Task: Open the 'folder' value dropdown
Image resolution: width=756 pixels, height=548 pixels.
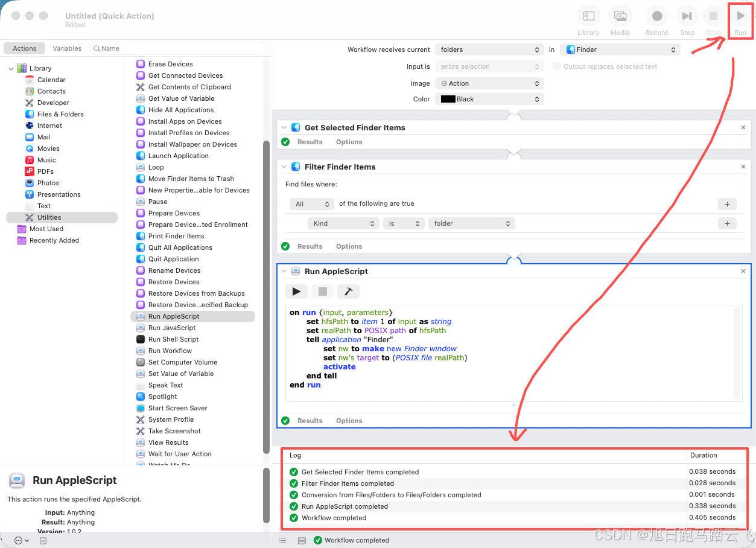Action: point(471,223)
